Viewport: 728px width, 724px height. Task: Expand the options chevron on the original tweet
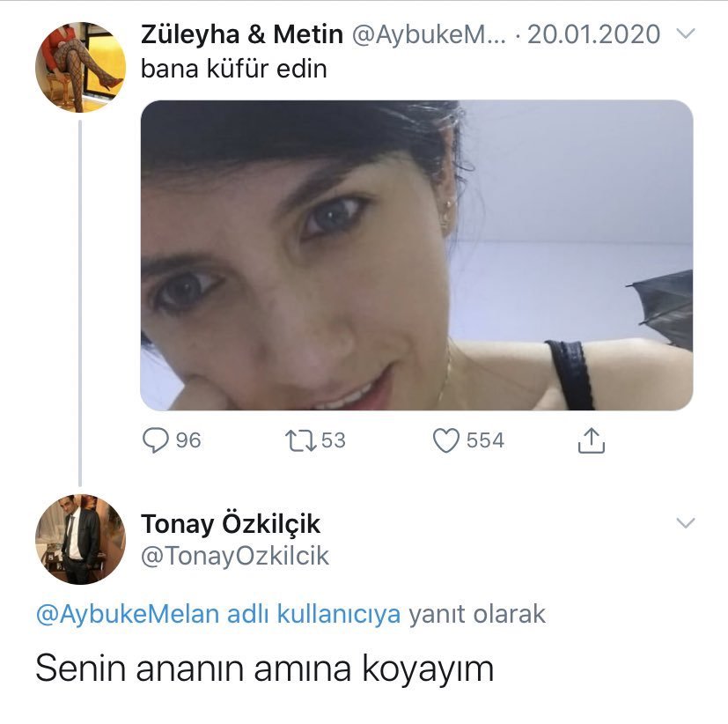[684, 34]
